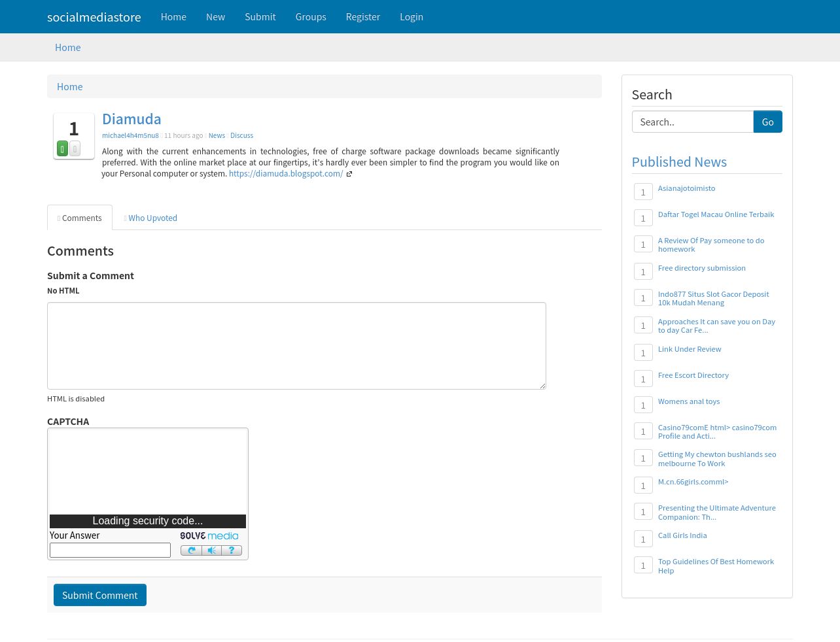Open Indo877 Situs Slot Gacor link
The width and height of the screenshot is (840, 642).
(x=714, y=298)
